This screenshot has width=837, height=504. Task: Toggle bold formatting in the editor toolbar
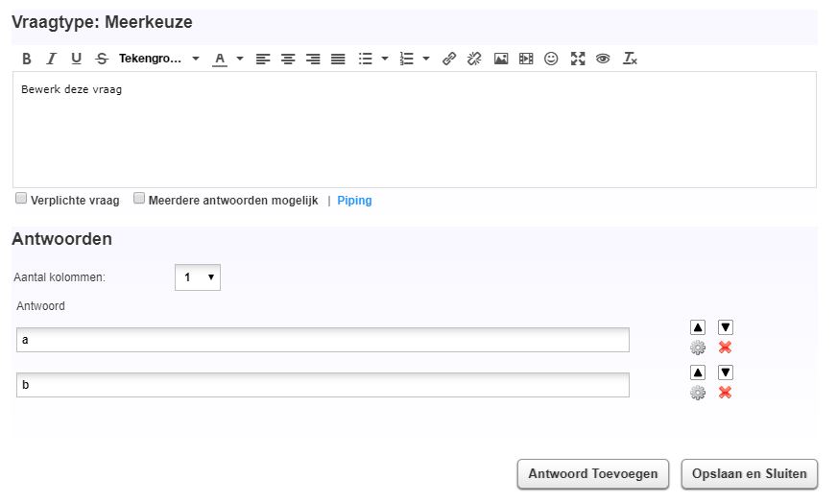pyautogui.click(x=27, y=59)
